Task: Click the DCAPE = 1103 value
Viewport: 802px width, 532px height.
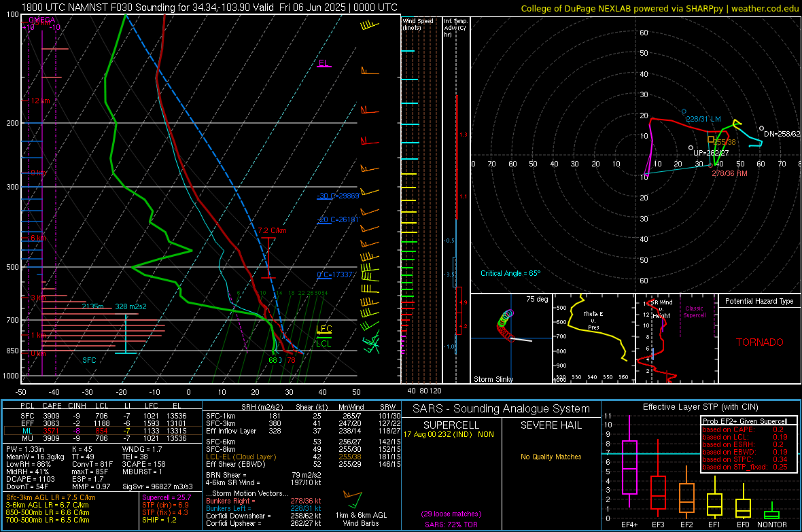Action: tap(31, 479)
